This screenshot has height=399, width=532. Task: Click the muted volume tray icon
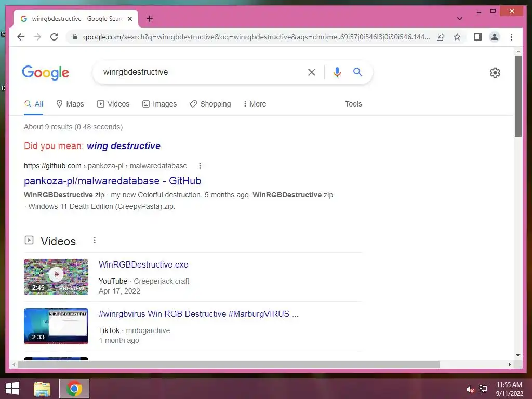[470, 389]
